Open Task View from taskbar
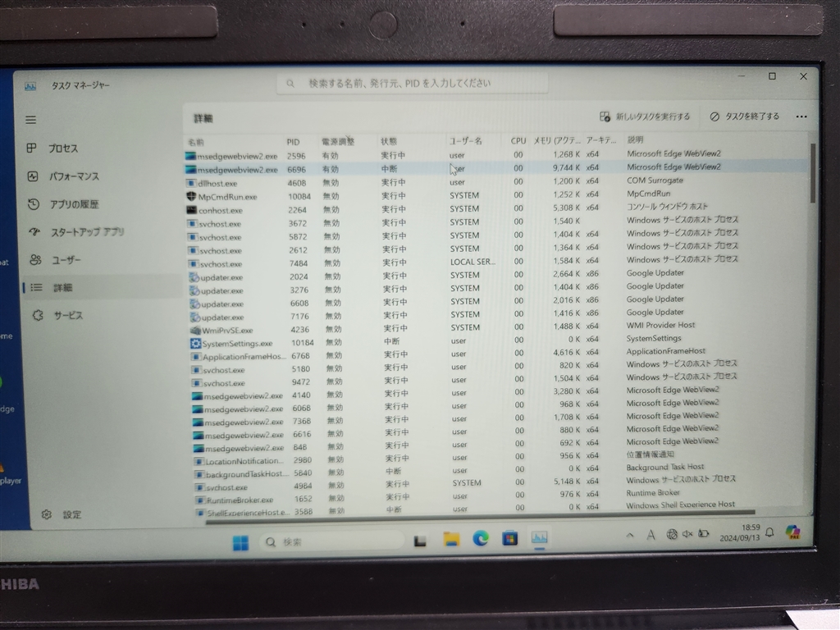Screen dimensions: 840x630 click(x=420, y=541)
